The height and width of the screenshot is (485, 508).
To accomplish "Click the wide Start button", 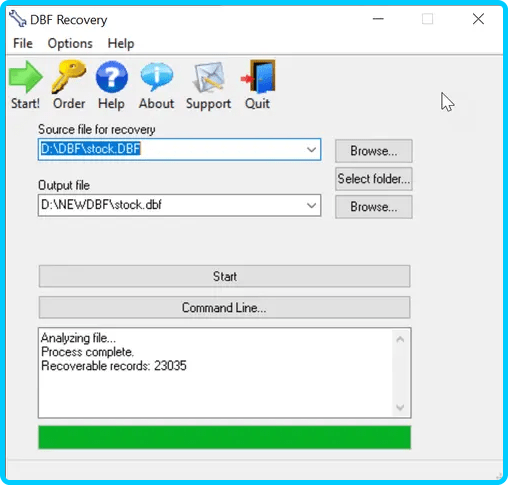I will click(225, 276).
